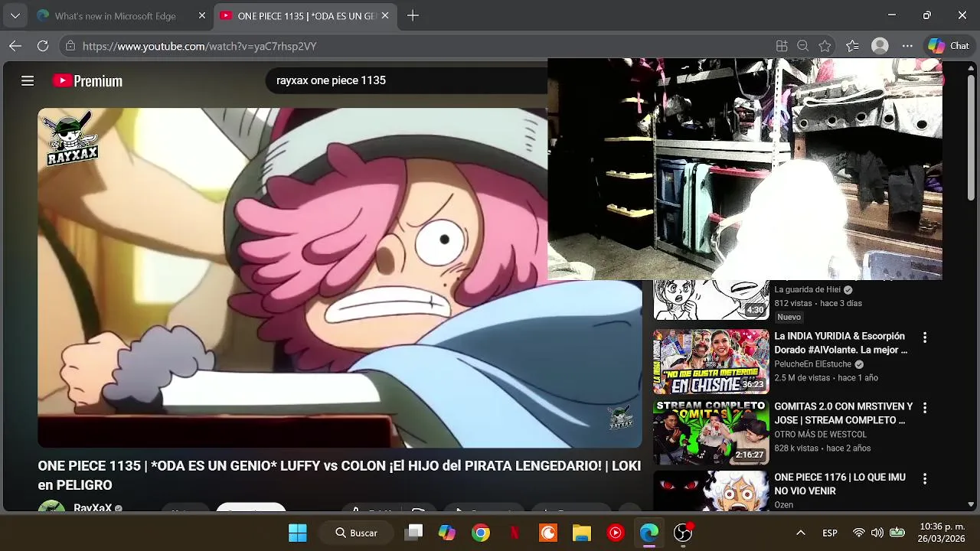
Task: Select the ONE PIECE 1135 browser tab
Action: [x=306, y=15]
